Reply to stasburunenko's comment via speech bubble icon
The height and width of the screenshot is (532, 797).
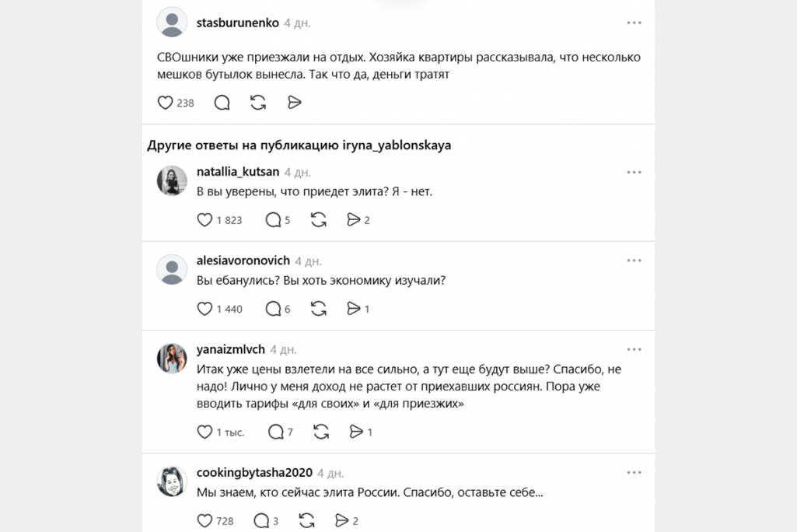222,102
